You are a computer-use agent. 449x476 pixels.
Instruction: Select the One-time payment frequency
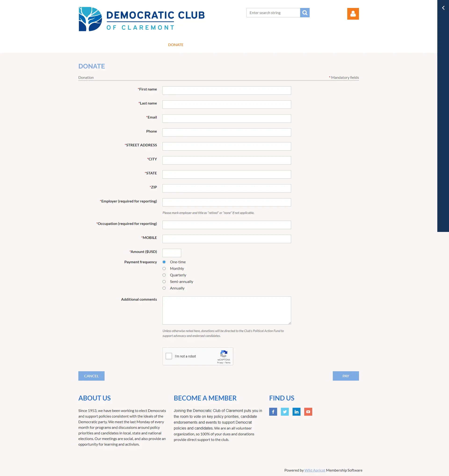[x=165, y=262]
